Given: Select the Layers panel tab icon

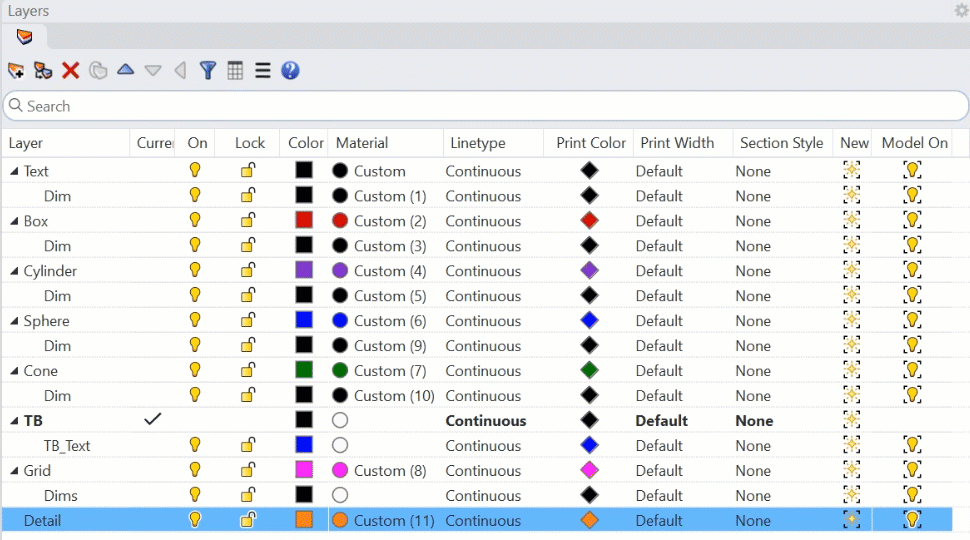Looking at the screenshot, I should [25, 37].
